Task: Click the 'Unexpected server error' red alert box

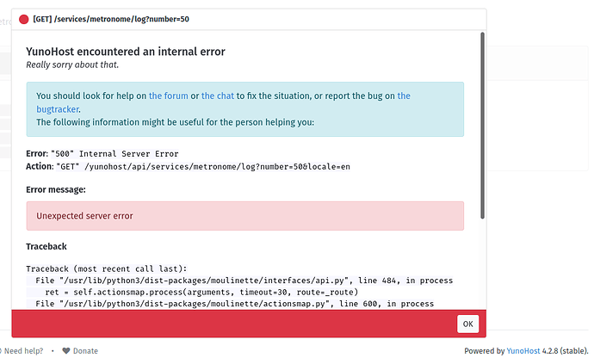Action: (x=245, y=216)
